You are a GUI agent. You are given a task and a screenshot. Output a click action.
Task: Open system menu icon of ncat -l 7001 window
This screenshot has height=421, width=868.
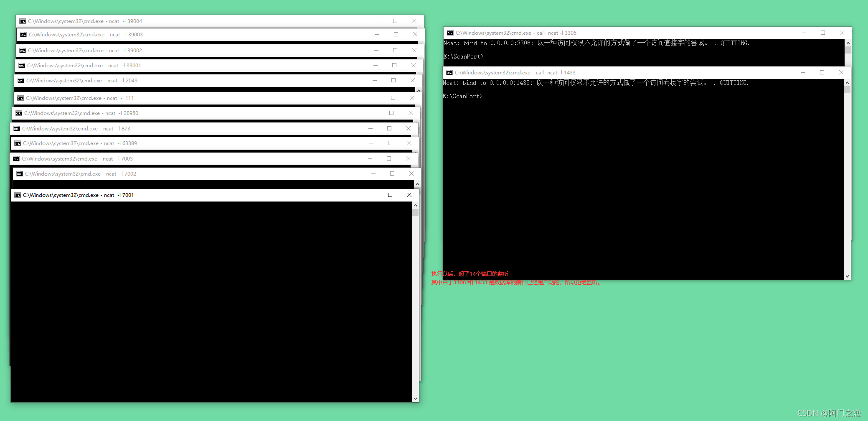18,195
